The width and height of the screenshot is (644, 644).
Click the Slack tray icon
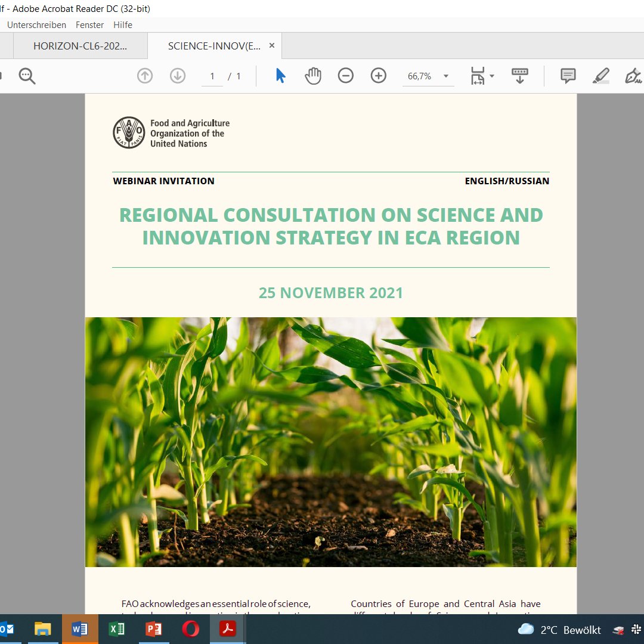(x=636, y=629)
